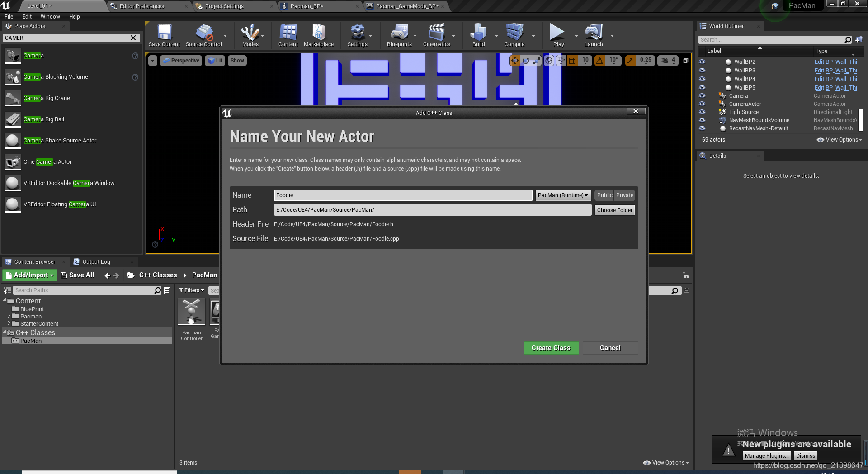This screenshot has height=474, width=868.
Task: Toggle visibility of WallBP5
Action: (x=702, y=87)
